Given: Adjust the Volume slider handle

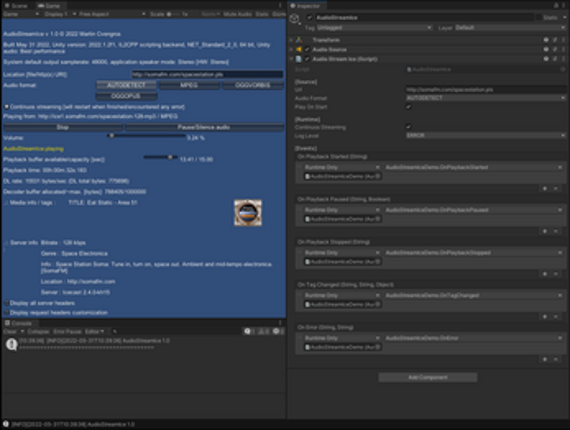Looking at the screenshot, I should pos(112,136).
